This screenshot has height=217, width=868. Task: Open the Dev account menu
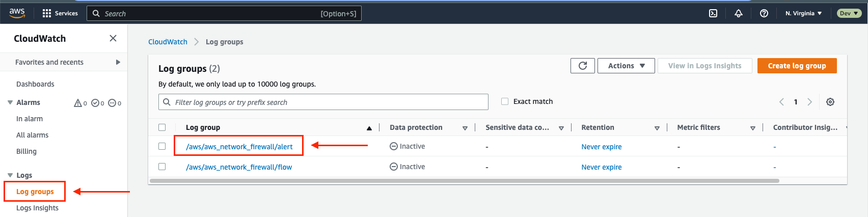click(849, 13)
